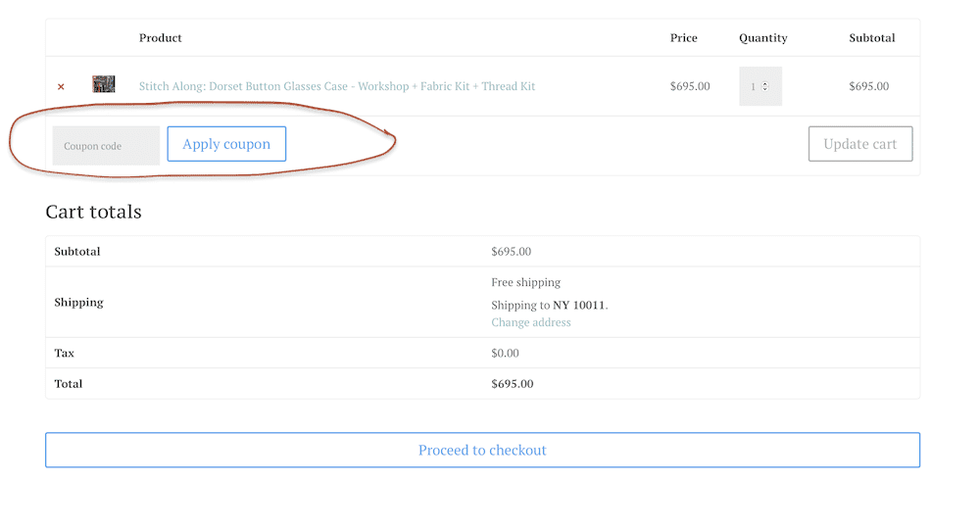Viewport: 980px width, 528px height.
Task: Select the Price column header
Action: (684, 37)
